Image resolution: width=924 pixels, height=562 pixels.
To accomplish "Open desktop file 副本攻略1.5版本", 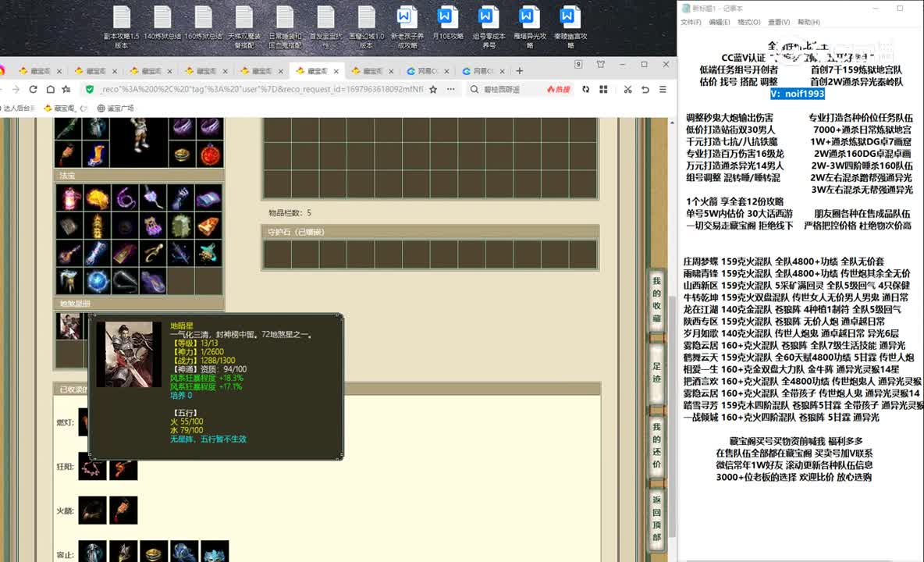I will click(122, 27).
